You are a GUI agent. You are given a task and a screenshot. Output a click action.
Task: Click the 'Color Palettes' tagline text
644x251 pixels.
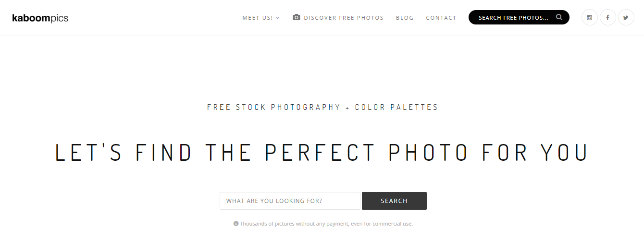[396, 108]
